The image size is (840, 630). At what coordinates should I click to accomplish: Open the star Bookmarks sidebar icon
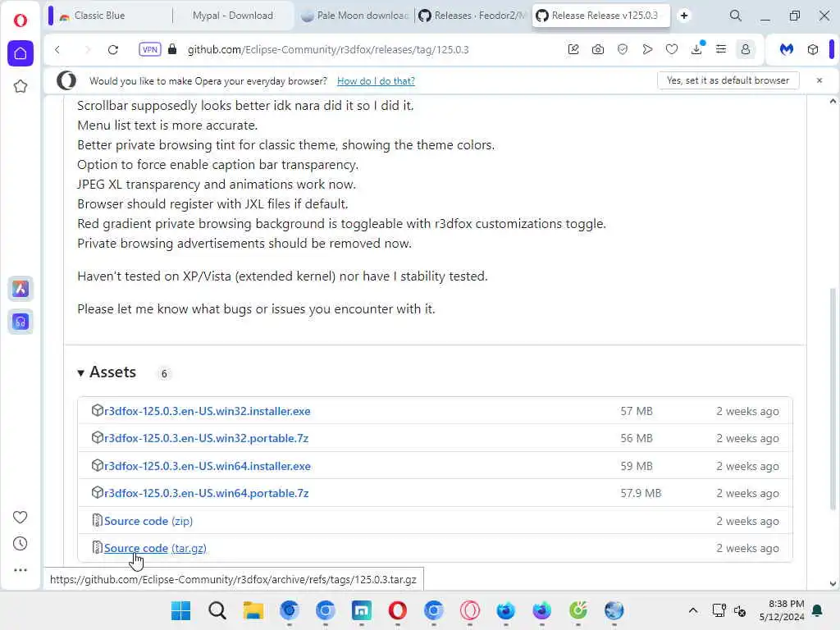tap(21, 86)
